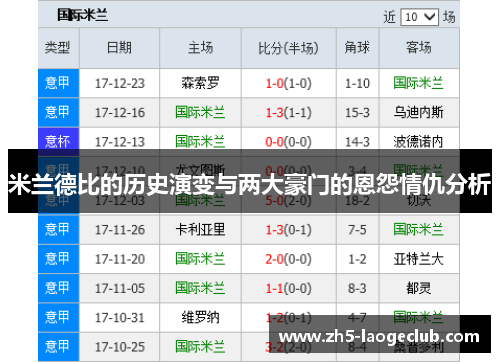Click 意甲 tag in 17-12-23 row

click(x=58, y=83)
